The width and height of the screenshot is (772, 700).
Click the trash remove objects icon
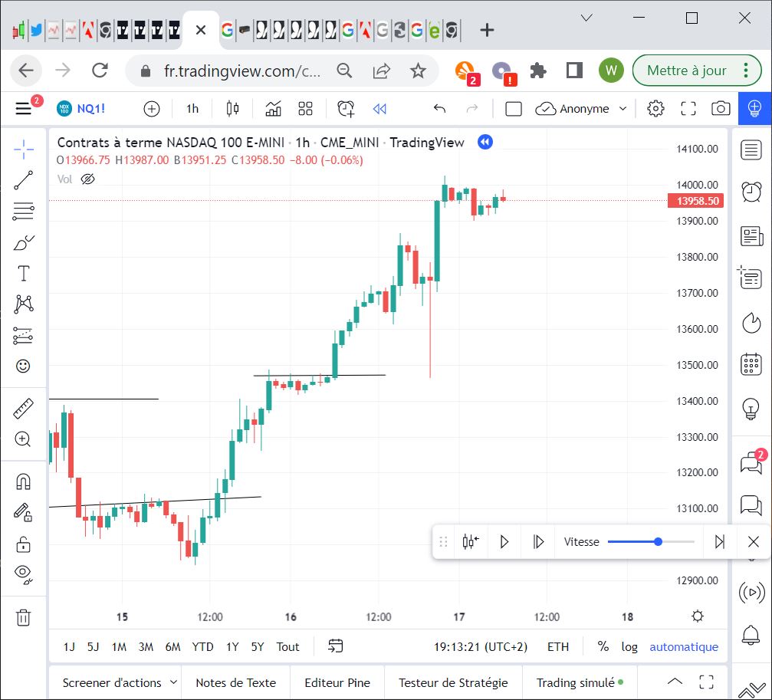point(23,616)
